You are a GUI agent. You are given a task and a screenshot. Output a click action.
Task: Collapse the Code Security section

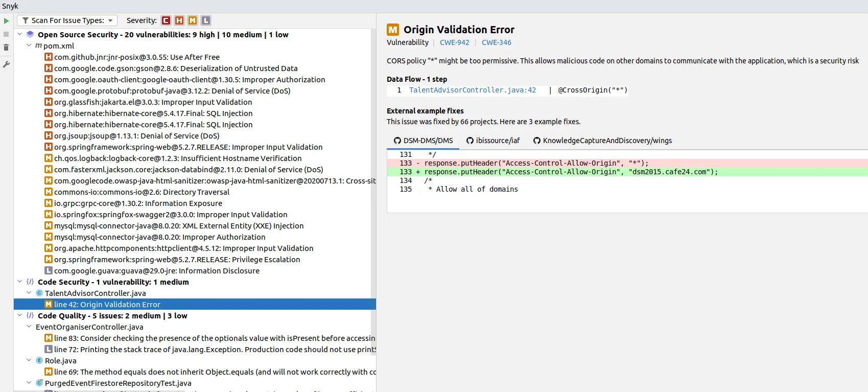pos(20,282)
